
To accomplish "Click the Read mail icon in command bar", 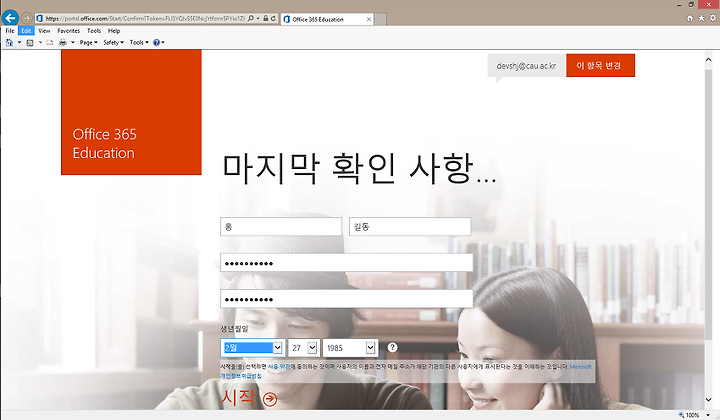I will click(x=50, y=42).
